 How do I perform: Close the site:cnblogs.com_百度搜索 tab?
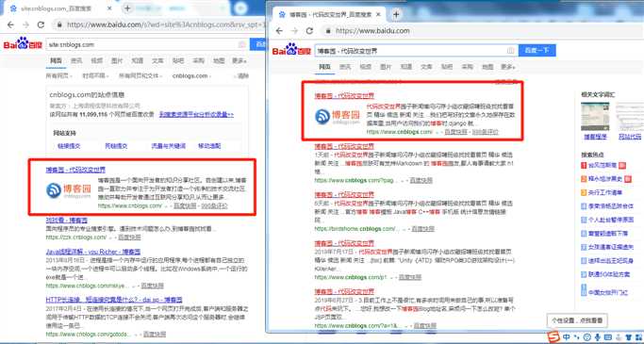click(x=110, y=8)
